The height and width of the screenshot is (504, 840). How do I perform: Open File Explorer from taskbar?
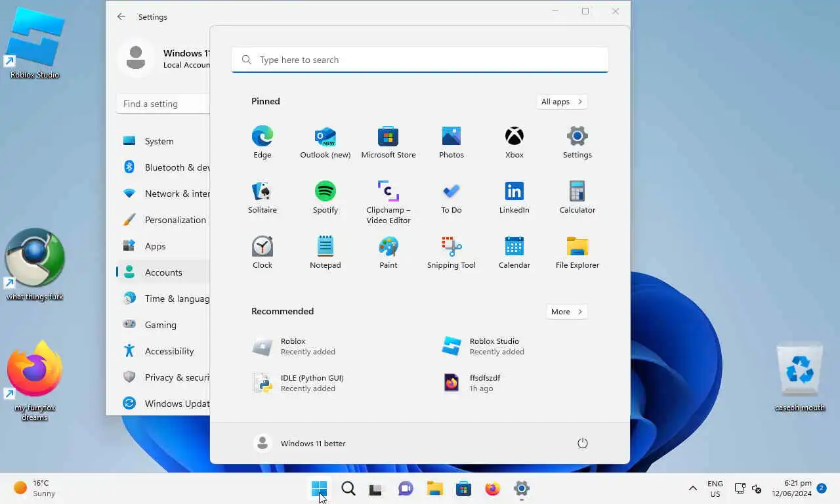[x=434, y=488]
